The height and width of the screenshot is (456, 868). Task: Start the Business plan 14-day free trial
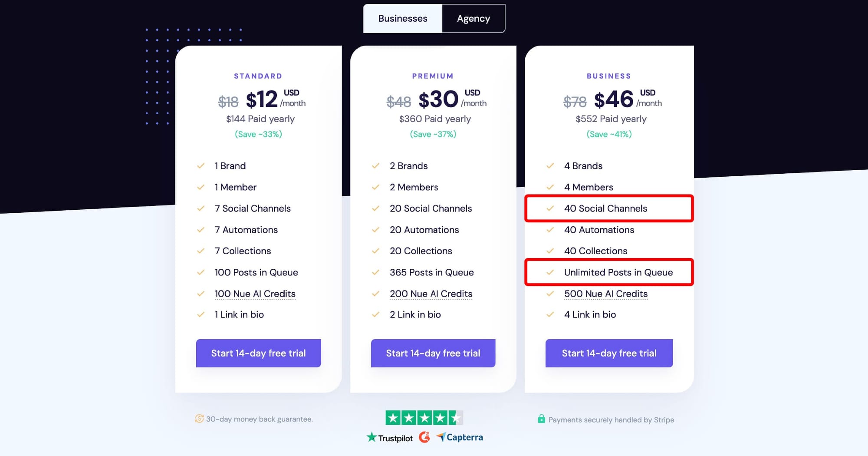pos(609,353)
